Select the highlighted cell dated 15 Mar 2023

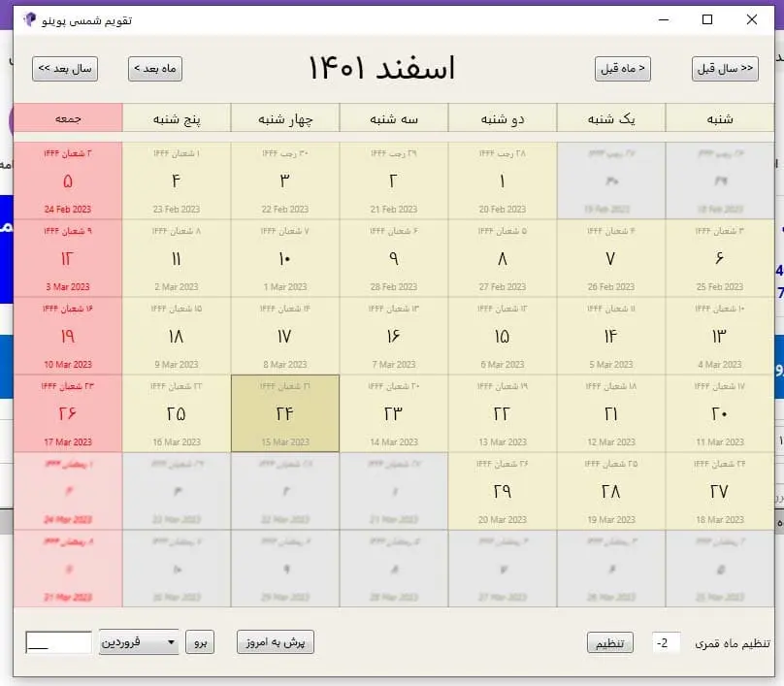(285, 413)
